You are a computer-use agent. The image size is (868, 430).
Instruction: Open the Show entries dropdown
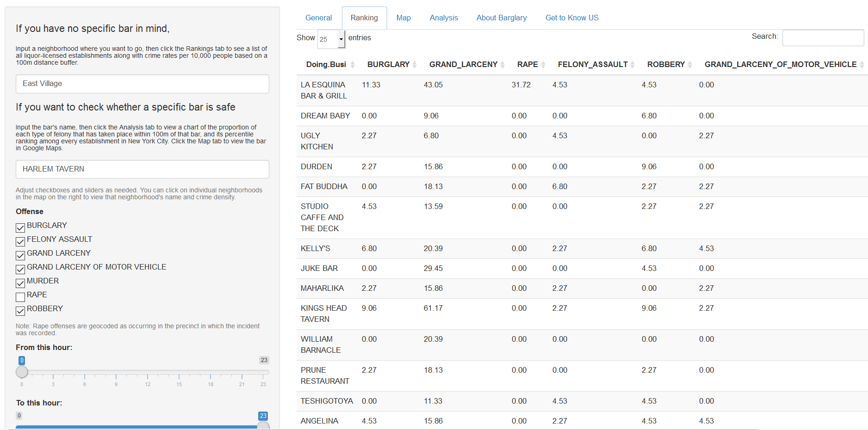331,39
